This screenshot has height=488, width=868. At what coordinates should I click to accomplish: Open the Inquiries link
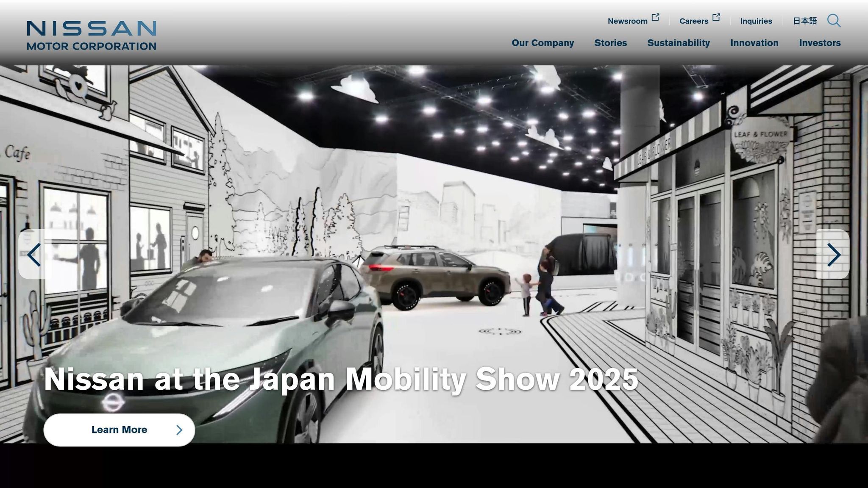(756, 21)
